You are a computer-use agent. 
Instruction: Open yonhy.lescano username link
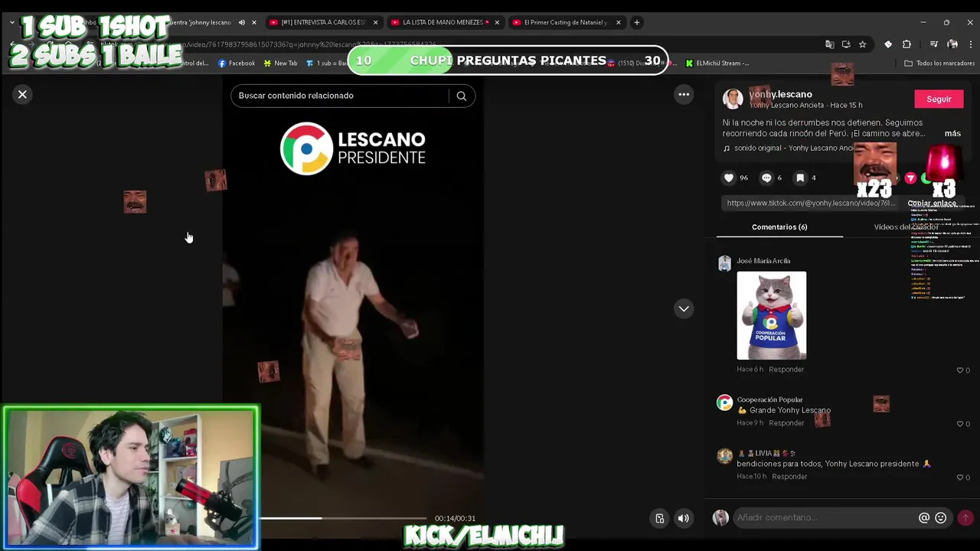(x=781, y=94)
